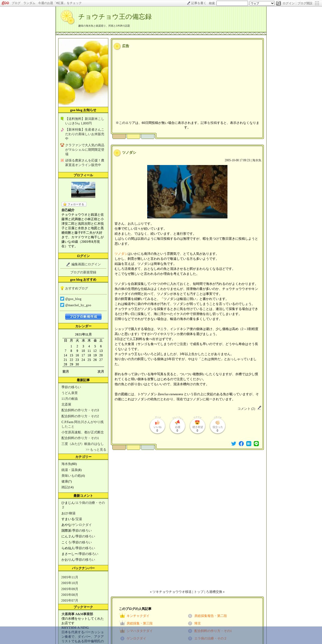The height and width of the screenshot is (644, 322).
Task: Click >> もっと見る under recent articles
Action: (x=96, y=449)
